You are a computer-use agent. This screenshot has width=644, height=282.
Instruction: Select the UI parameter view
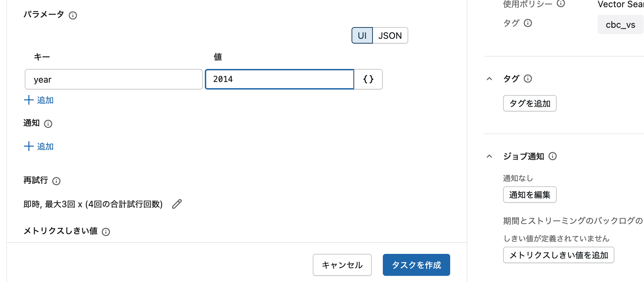tap(362, 35)
